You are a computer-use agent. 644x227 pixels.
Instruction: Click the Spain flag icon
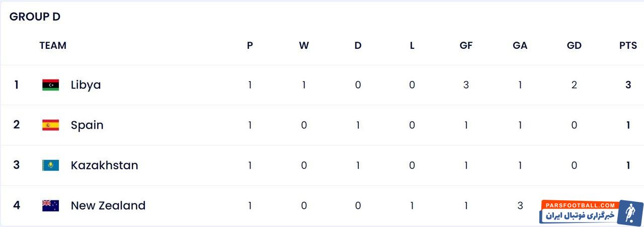(50, 125)
